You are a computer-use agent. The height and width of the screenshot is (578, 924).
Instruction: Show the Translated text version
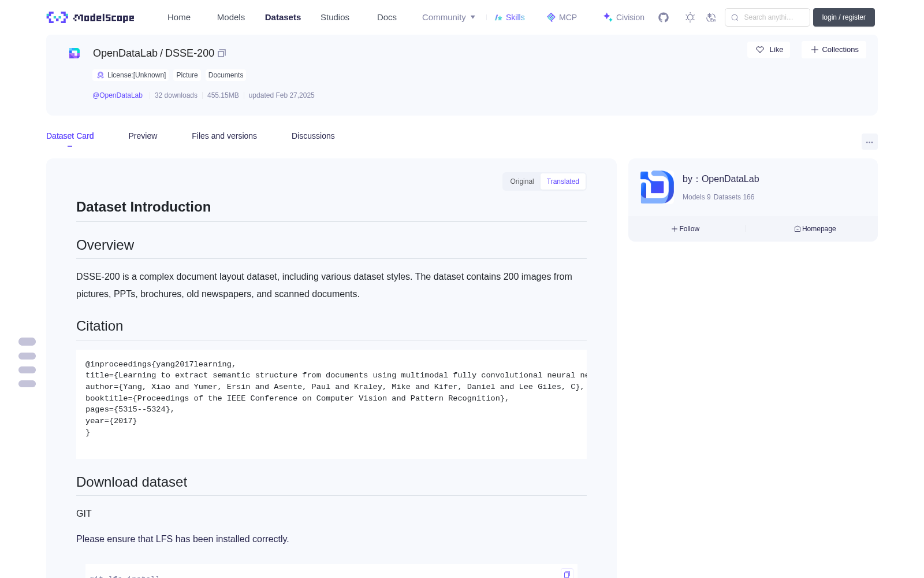pyautogui.click(x=563, y=181)
